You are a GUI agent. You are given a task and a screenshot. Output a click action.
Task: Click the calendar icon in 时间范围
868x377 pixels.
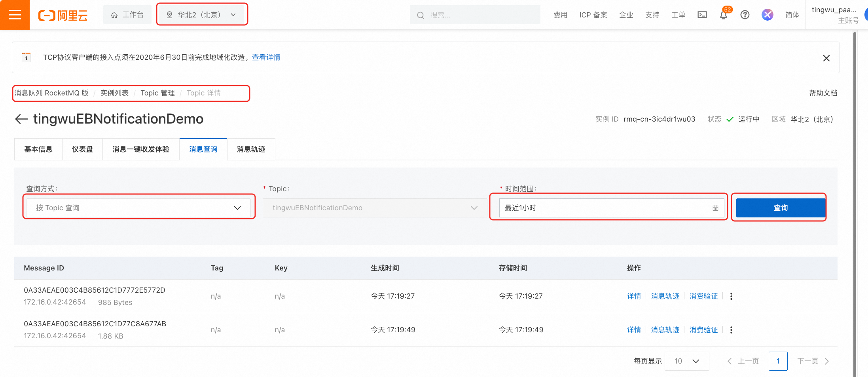tap(715, 208)
